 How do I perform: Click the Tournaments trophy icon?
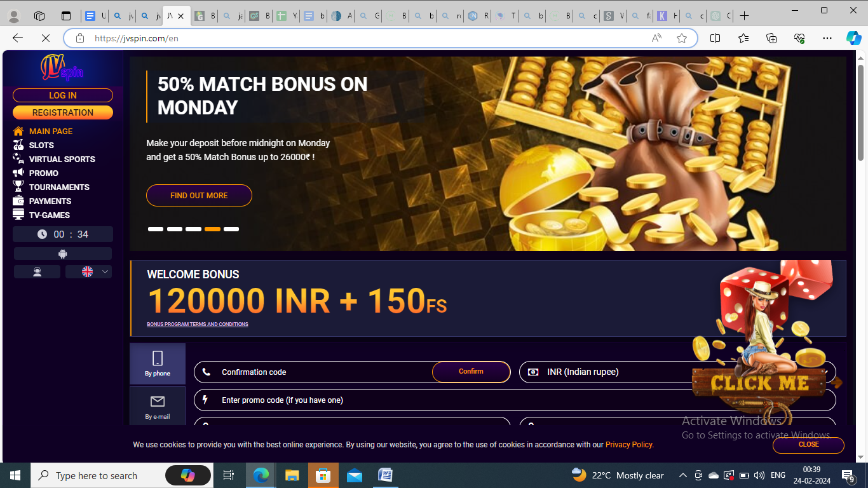[x=18, y=187]
